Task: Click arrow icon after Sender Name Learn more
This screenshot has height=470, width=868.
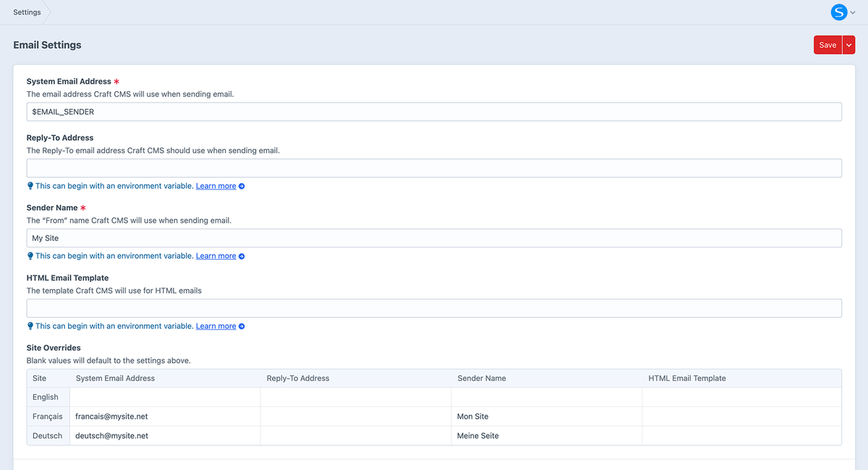Action: (x=242, y=257)
